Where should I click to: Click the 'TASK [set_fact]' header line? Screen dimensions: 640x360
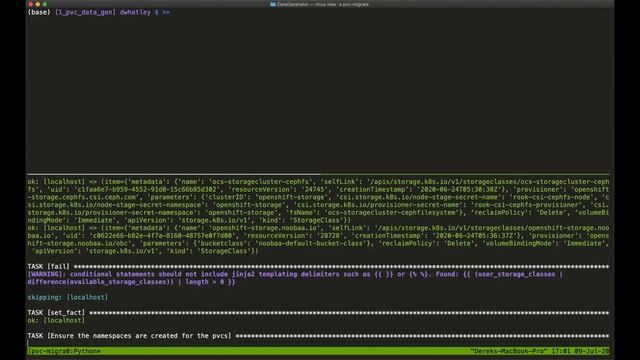pyautogui.click(x=318, y=313)
